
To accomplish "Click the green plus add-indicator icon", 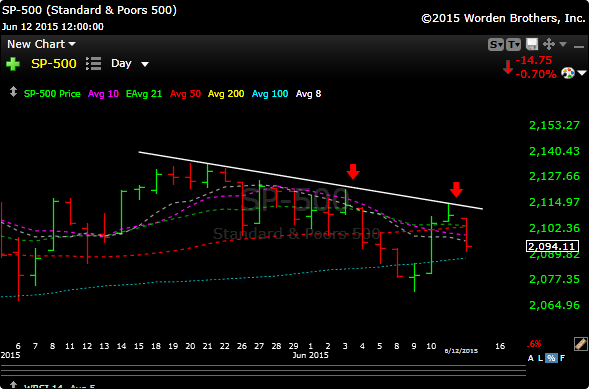I will coord(13,64).
